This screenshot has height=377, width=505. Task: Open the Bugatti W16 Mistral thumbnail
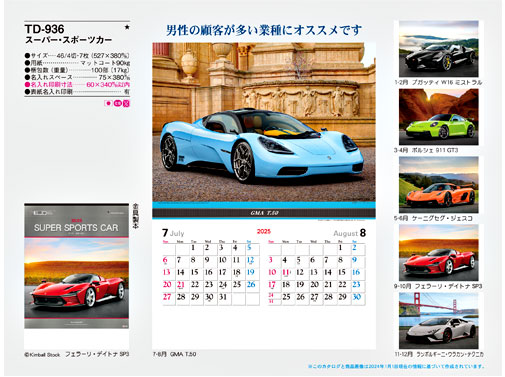pos(439,49)
